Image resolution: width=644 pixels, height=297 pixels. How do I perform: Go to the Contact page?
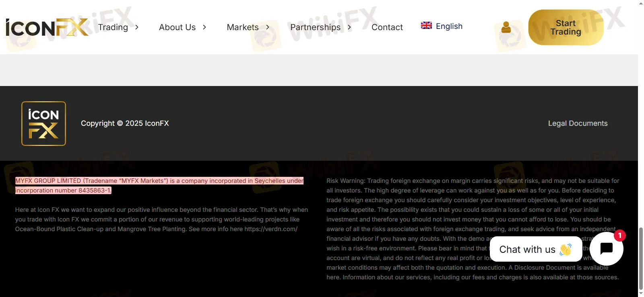point(387,27)
